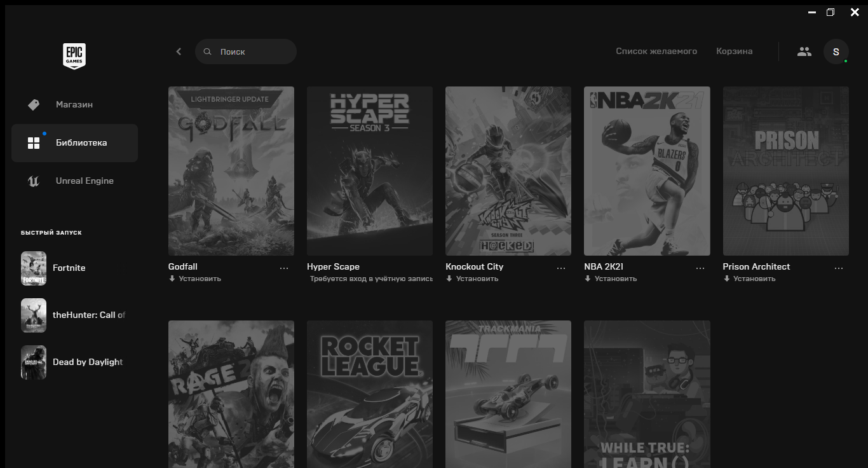The height and width of the screenshot is (468, 868).
Task: Restore down the launcher window
Action: point(831,12)
